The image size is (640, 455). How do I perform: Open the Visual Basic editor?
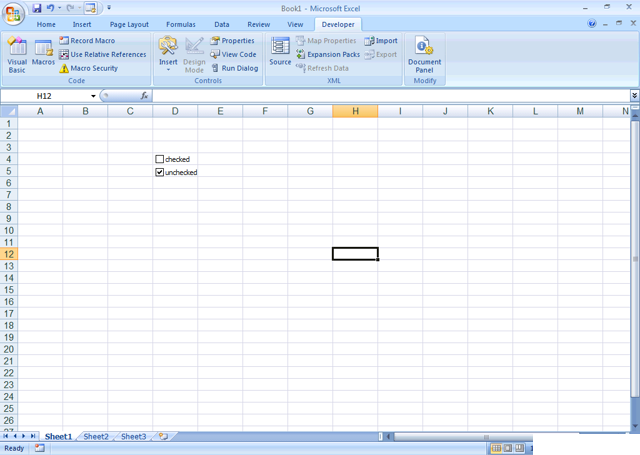pos(17,54)
